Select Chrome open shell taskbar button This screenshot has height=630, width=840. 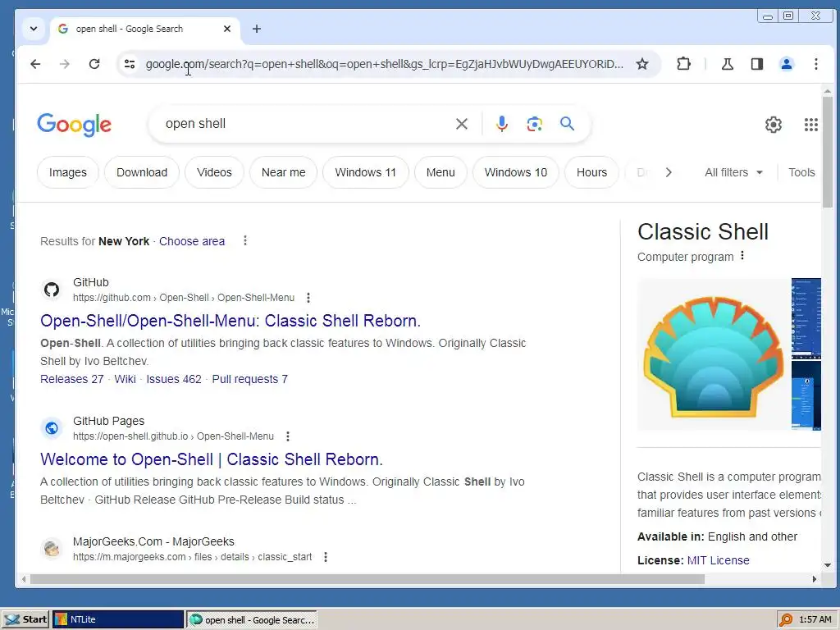click(252, 619)
